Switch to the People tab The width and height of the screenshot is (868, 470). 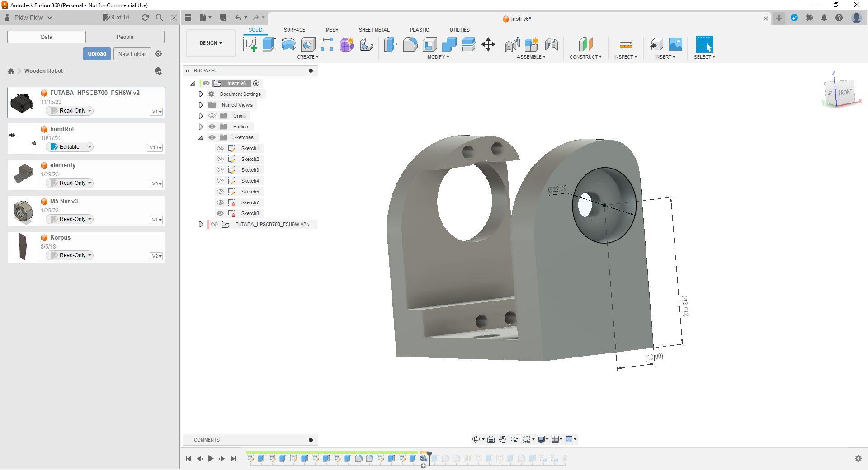125,37
